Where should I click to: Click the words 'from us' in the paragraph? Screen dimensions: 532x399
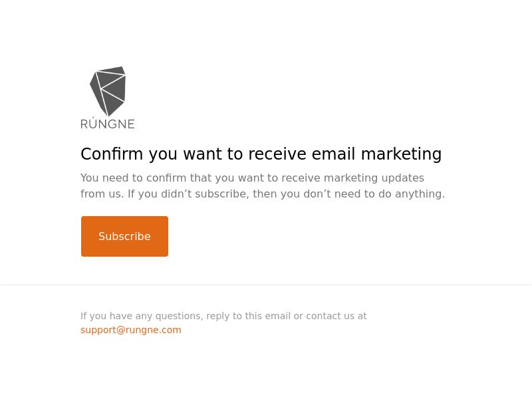tap(102, 194)
